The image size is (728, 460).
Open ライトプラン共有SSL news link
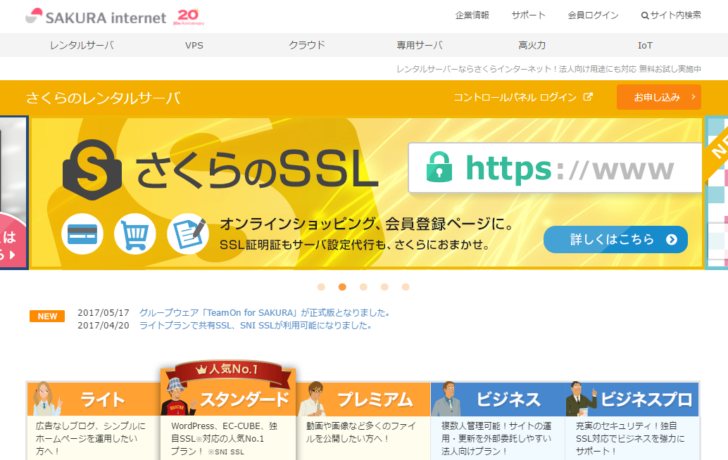[x=255, y=325]
